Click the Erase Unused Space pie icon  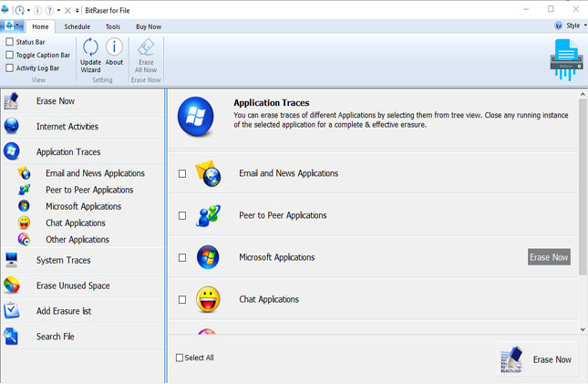click(x=12, y=285)
